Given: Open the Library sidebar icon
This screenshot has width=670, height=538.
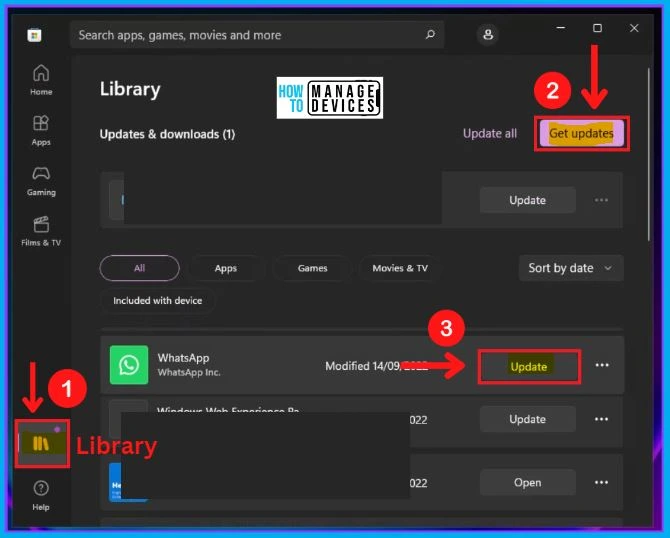Looking at the screenshot, I should point(42,444).
